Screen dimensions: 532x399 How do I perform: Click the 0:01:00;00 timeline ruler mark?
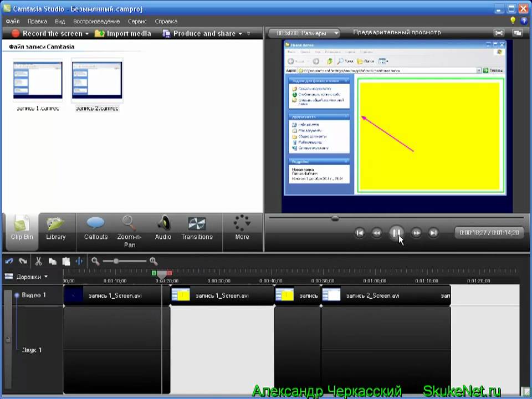375,281
